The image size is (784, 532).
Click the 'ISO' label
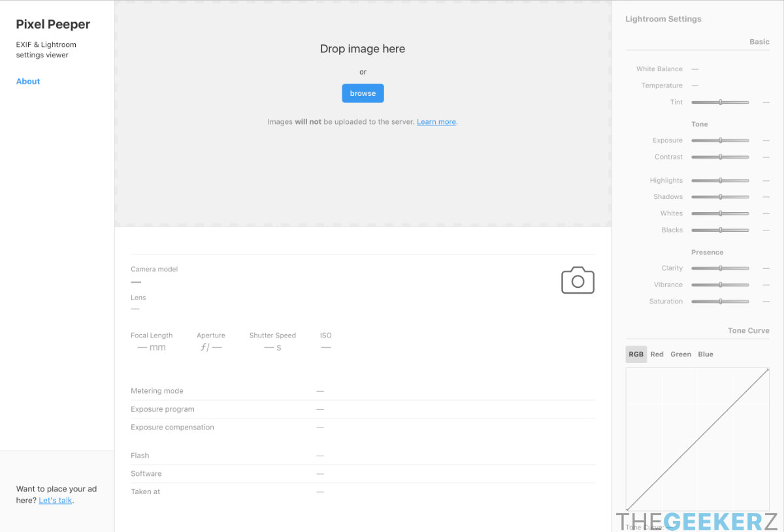(326, 336)
